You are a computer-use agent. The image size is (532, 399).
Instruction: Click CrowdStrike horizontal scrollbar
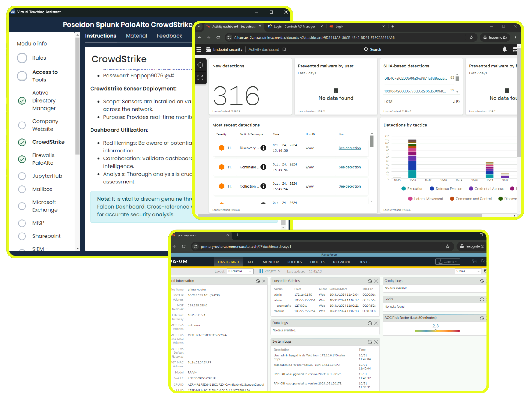(340, 216)
